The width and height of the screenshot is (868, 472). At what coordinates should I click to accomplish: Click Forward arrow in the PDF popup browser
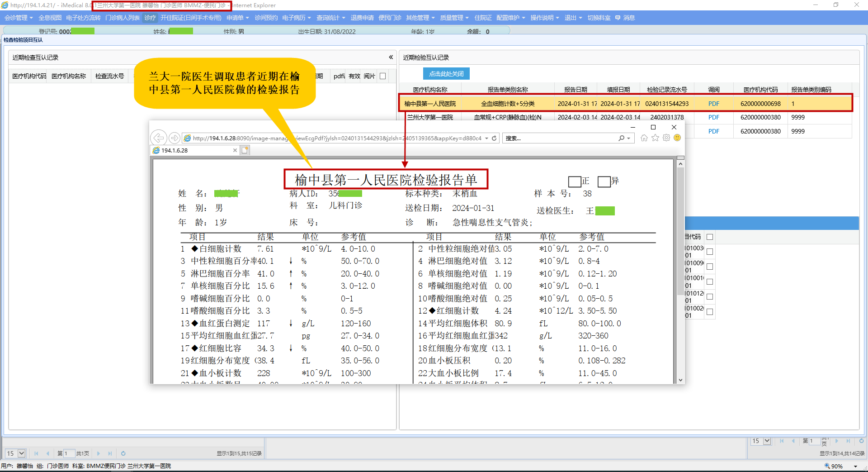175,138
